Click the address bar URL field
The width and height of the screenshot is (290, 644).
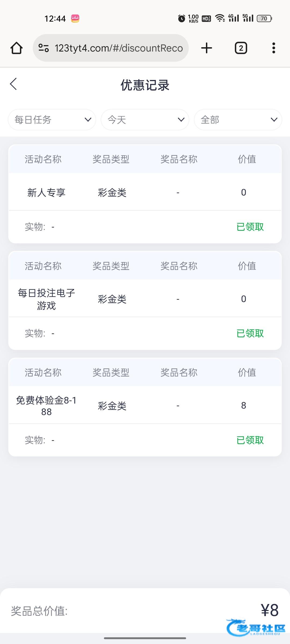(x=119, y=48)
